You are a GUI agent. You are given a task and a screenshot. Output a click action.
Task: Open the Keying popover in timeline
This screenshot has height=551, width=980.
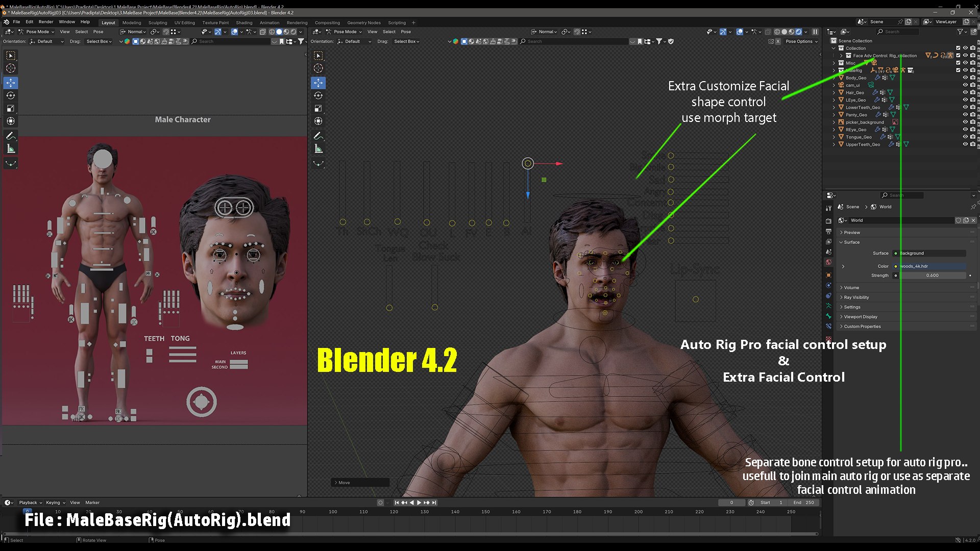[x=56, y=503]
